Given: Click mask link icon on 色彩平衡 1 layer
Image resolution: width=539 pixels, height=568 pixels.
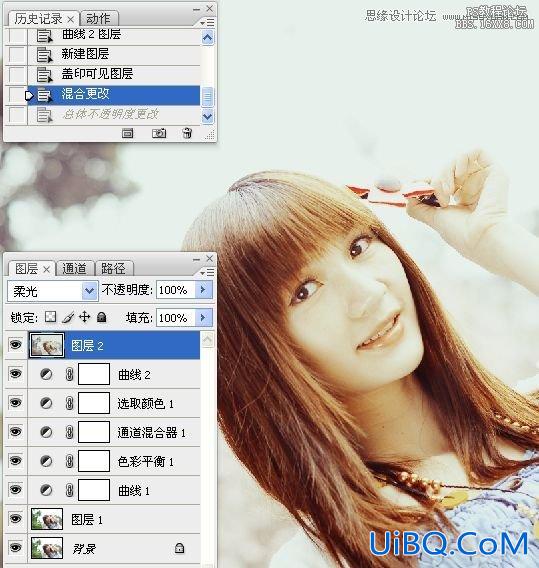Looking at the screenshot, I should [x=69, y=461].
